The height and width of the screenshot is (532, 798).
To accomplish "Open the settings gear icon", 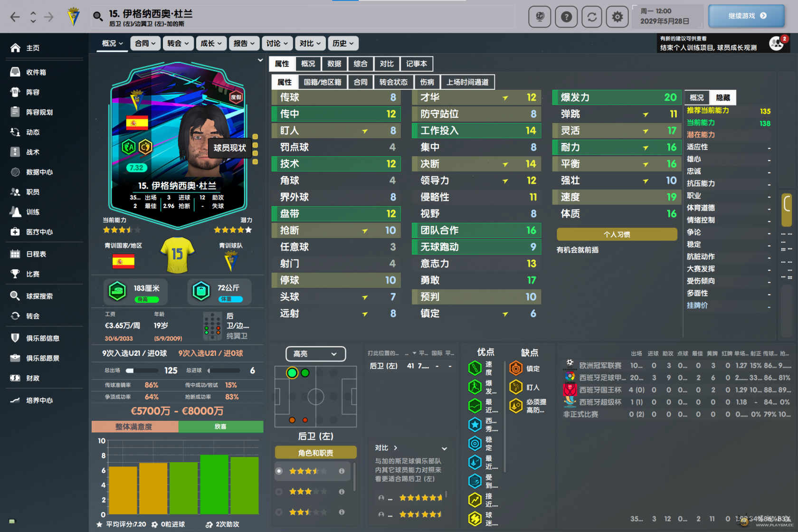I will 617,17.
